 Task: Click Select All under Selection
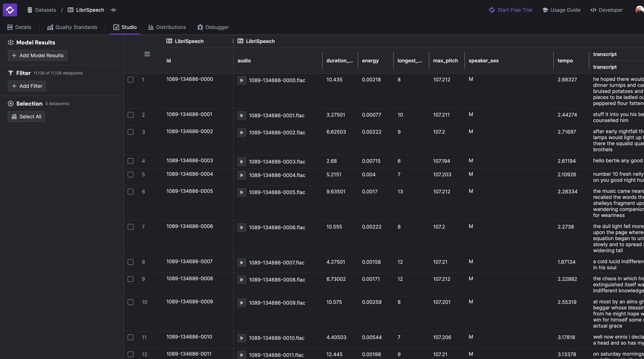click(x=26, y=116)
